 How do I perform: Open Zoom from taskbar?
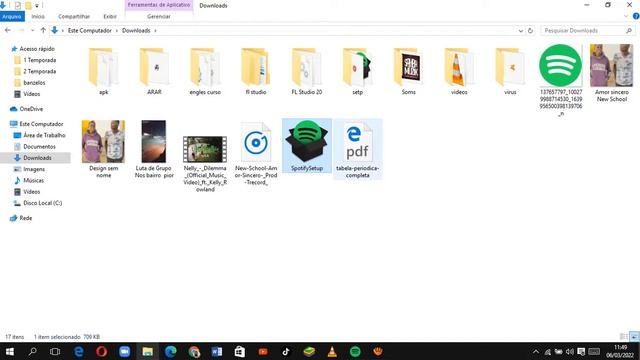pyautogui.click(x=124, y=351)
